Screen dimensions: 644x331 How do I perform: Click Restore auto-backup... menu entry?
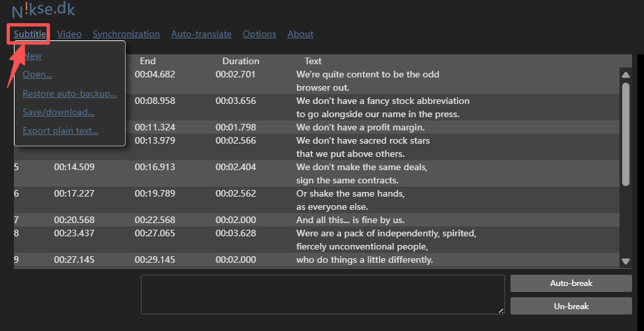(69, 93)
